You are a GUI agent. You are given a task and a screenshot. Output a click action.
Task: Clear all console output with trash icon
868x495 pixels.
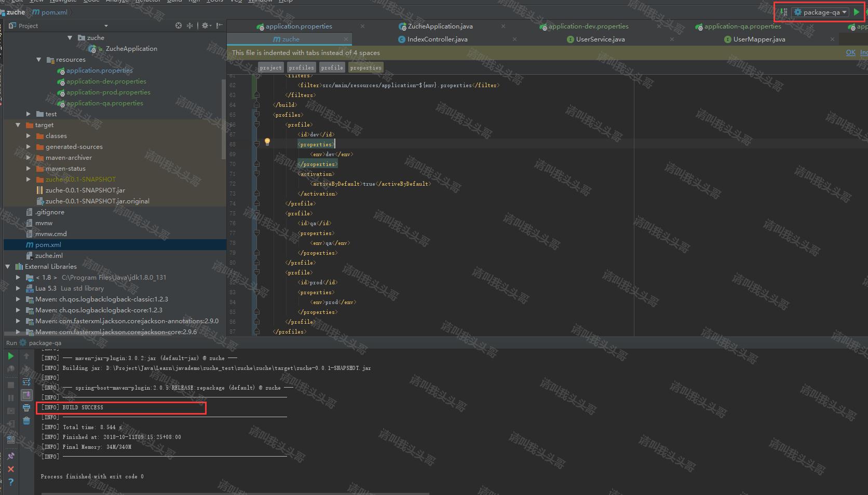(26, 421)
